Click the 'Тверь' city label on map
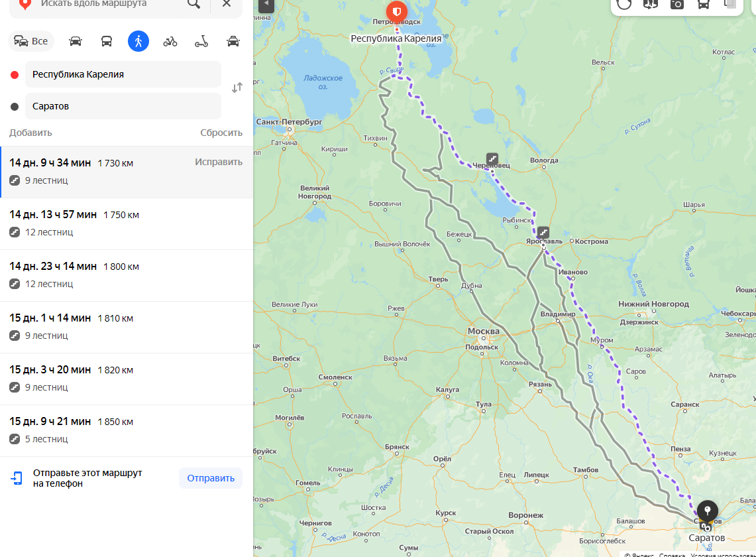 coord(438,279)
